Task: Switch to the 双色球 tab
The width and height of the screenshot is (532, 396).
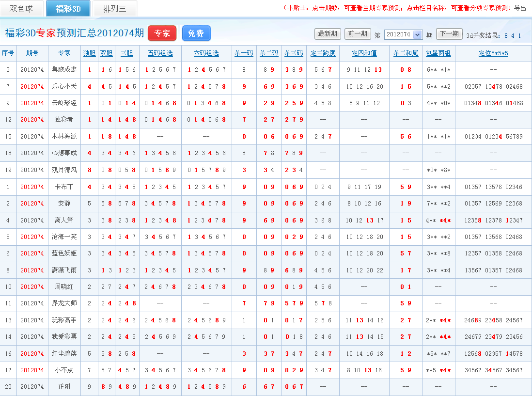Action: [21, 9]
